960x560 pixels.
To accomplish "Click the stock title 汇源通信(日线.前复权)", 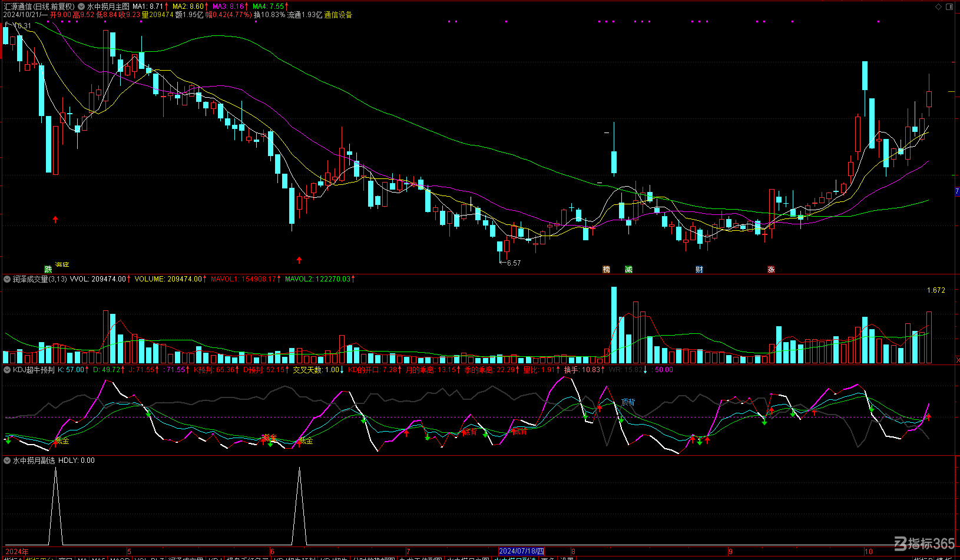I will tap(39, 6).
